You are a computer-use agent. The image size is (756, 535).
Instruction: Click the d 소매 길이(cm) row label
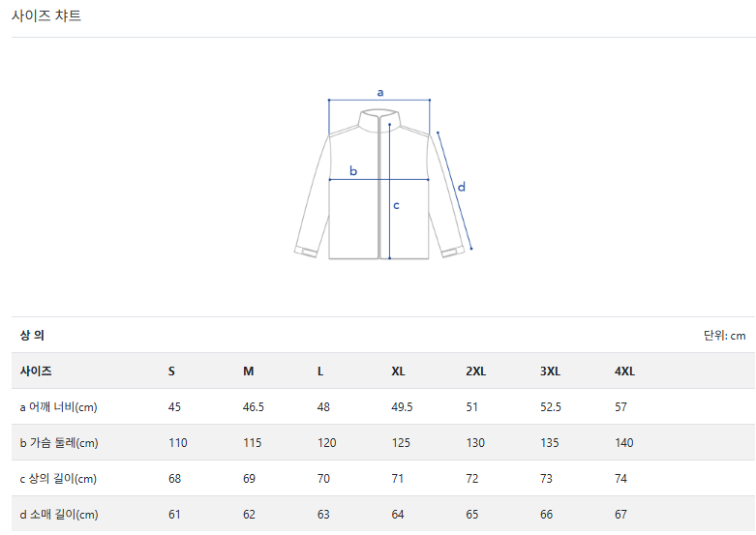[x=59, y=515]
